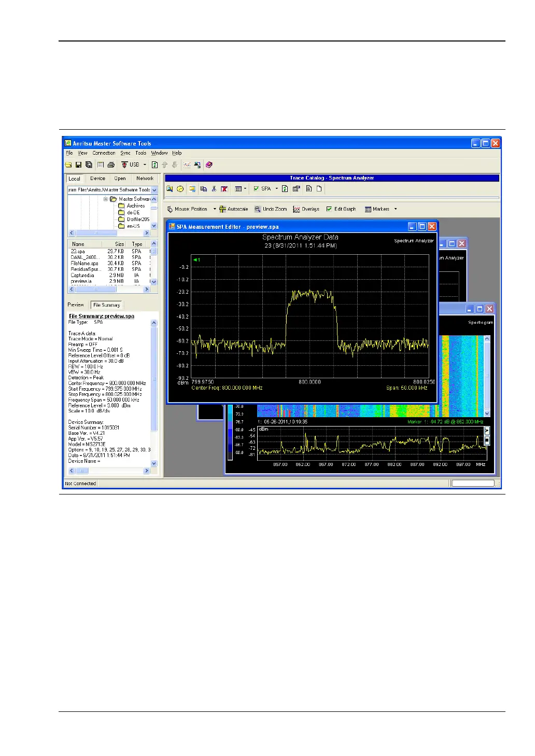Switch to the Device tab
The image size is (535, 756).
(97, 178)
